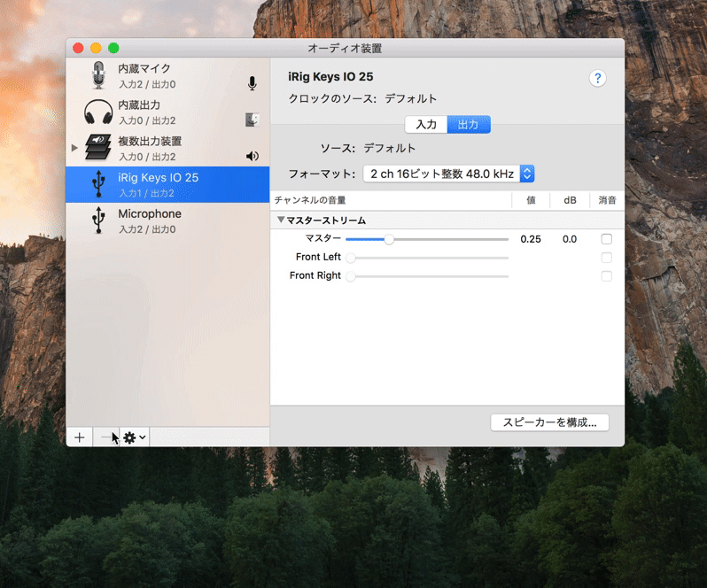The height and width of the screenshot is (588, 707).
Task: Select the Microphone device row
Action: (167, 220)
